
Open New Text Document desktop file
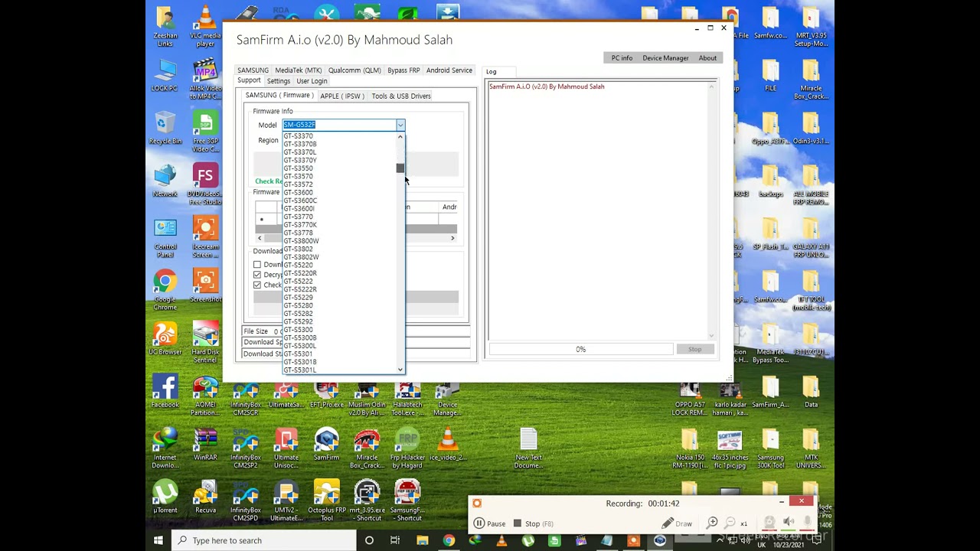(x=528, y=448)
